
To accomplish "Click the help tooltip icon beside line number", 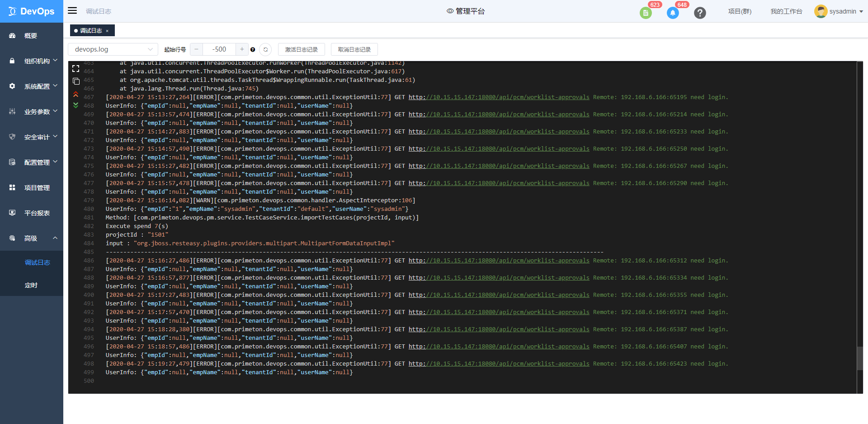I will coord(253,50).
